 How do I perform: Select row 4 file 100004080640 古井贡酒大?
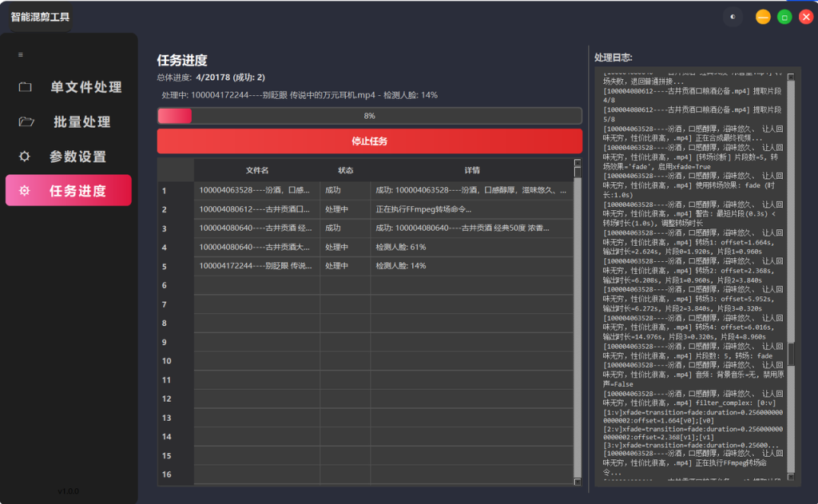(x=257, y=247)
